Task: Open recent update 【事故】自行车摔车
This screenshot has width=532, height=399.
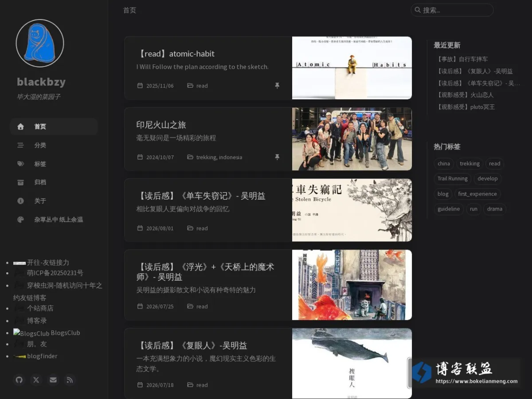Action: coord(462,59)
